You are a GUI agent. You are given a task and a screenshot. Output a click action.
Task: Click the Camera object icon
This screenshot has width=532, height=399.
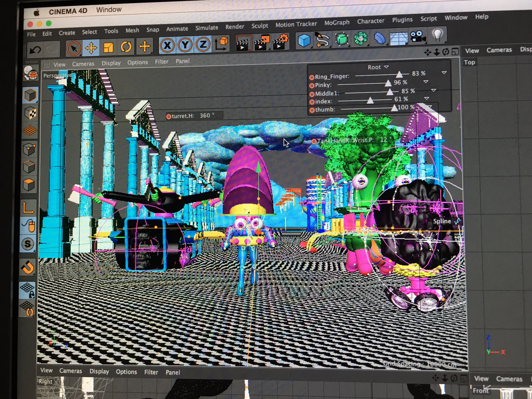(x=418, y=37)
